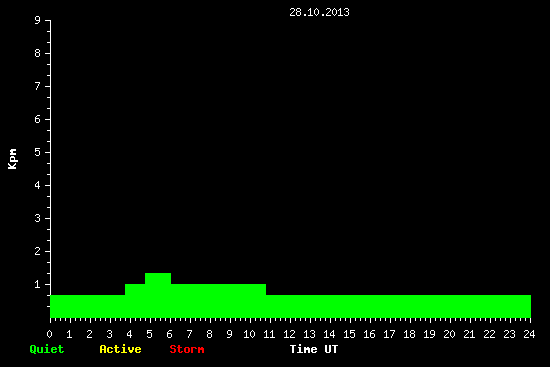
Task: Click the x-axis label 0
Action: point(49,334)
